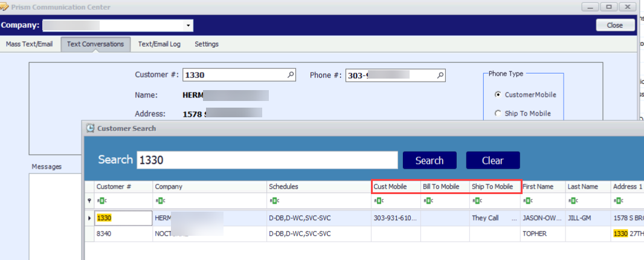644x260 pixels.
Task: Click the magnifier icon in Phone # field
Action: (x=440, y=76)
